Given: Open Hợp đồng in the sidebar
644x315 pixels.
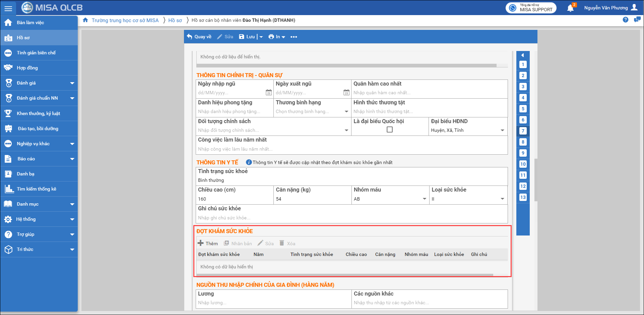Looking at the screenshot, I should (27, 68).
